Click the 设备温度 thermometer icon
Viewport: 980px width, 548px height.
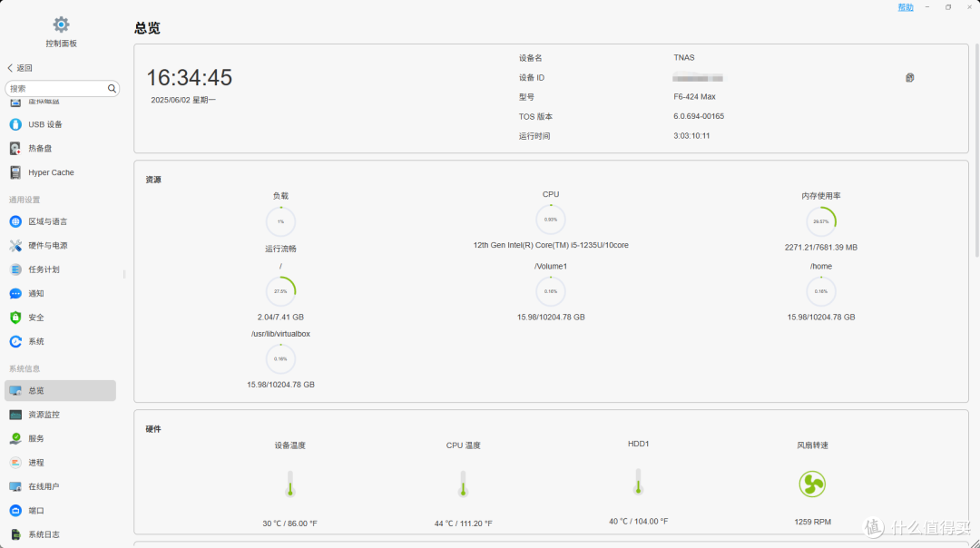pyautogui.click(x=290, y=484)
